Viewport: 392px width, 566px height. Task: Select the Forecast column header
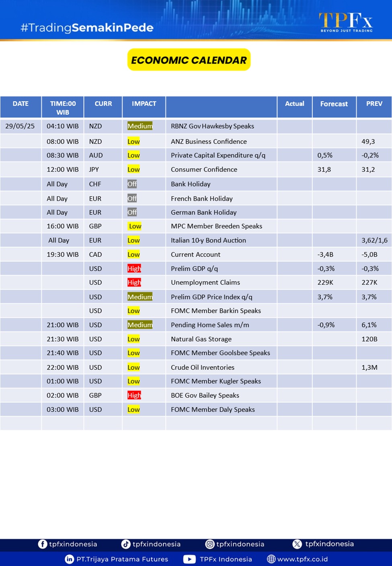click(334, 104)
